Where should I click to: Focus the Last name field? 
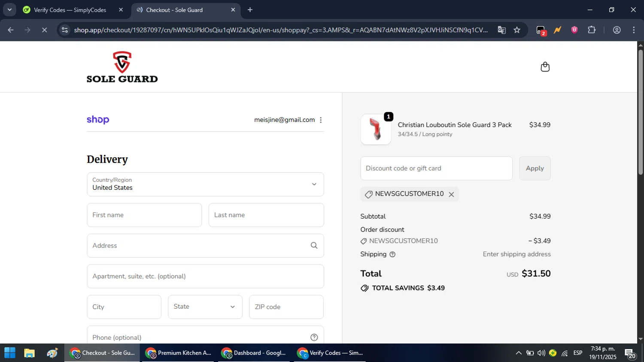tap(266, 215)
